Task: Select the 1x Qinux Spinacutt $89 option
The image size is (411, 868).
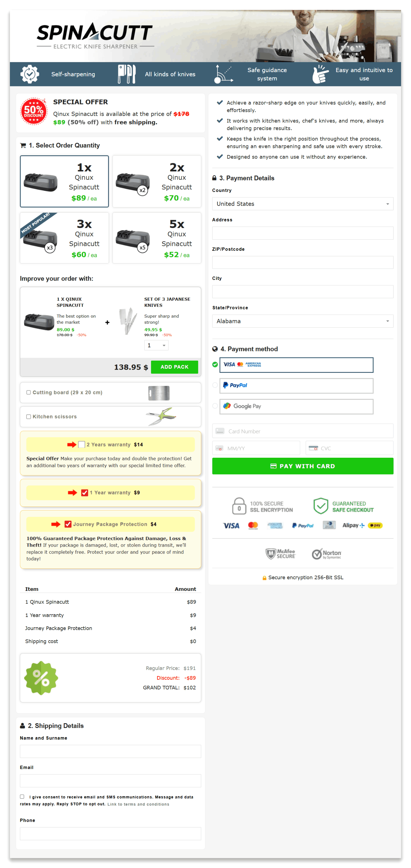Action: click(x=64, y=181)
